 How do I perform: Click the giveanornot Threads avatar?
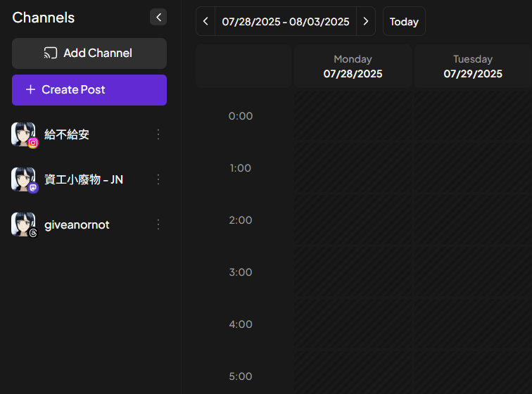point(23,224)
